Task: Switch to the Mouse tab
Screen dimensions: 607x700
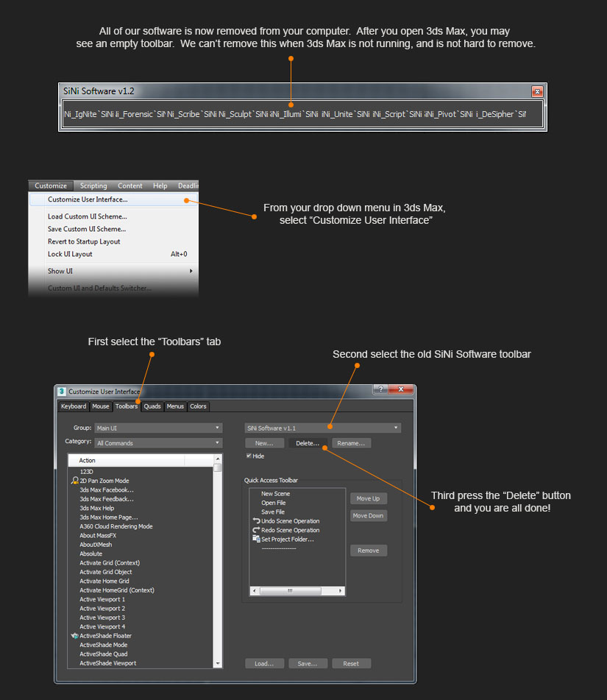Action: tap(100, 406)
